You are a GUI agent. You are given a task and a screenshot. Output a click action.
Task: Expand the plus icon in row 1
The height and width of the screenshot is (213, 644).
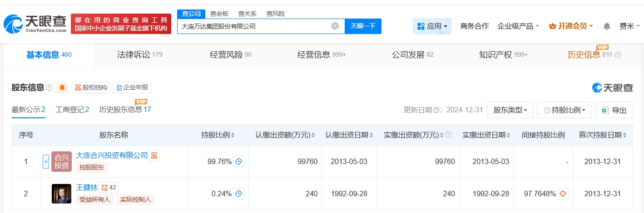[45, 161]
